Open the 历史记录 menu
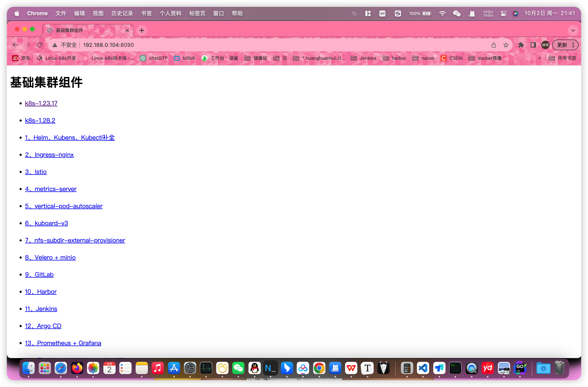Image resolution: width=588 pixels, height=387 pixels. pyautogui.click(x=122, y=14)
